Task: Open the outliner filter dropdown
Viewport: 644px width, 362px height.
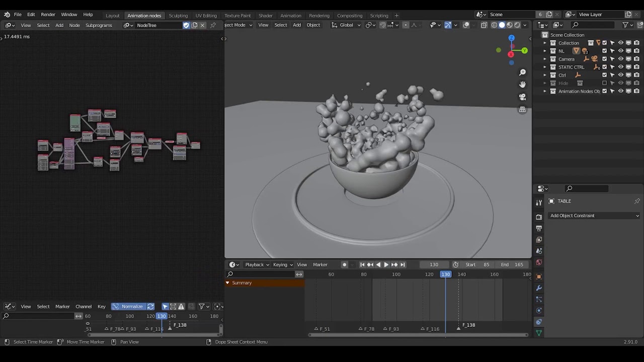Action: click(627, 25)
